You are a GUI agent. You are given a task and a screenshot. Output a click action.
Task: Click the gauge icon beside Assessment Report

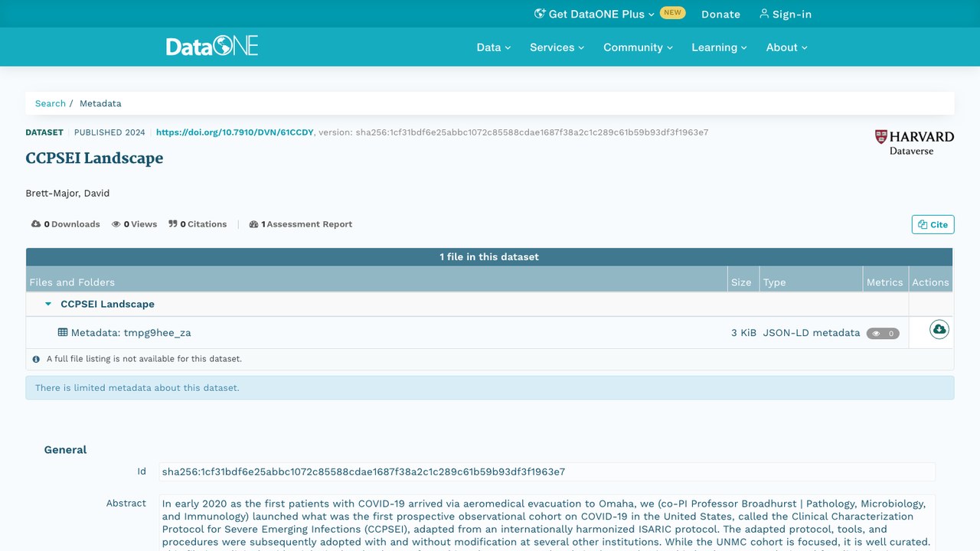[253, 224]
